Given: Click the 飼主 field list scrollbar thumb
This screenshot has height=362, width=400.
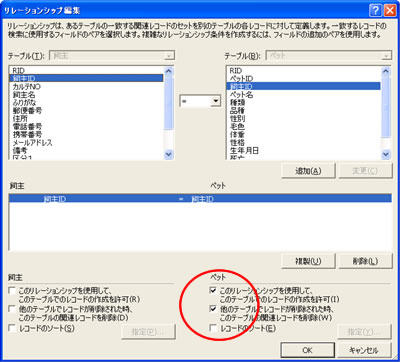Looking at the screenshot, I should pos(169,102).
